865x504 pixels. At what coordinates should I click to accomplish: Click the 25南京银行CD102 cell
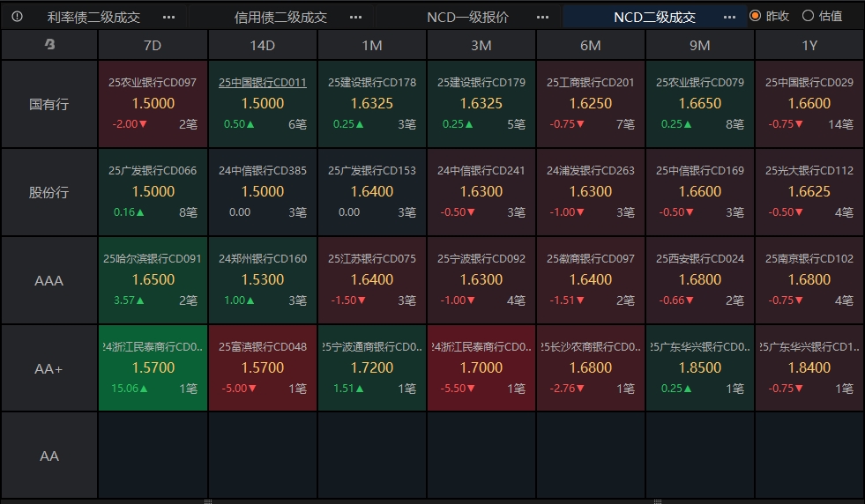point(809,280)
